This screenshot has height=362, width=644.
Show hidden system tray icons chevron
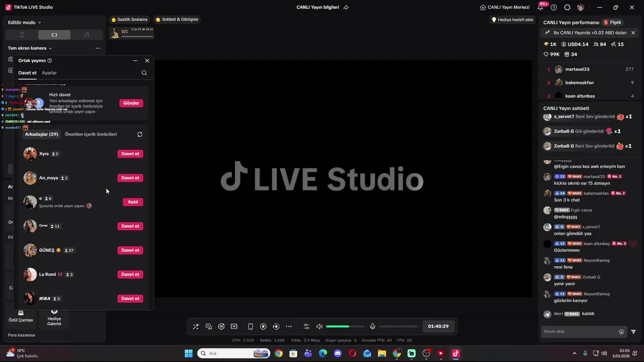click(x=575, y=353)
